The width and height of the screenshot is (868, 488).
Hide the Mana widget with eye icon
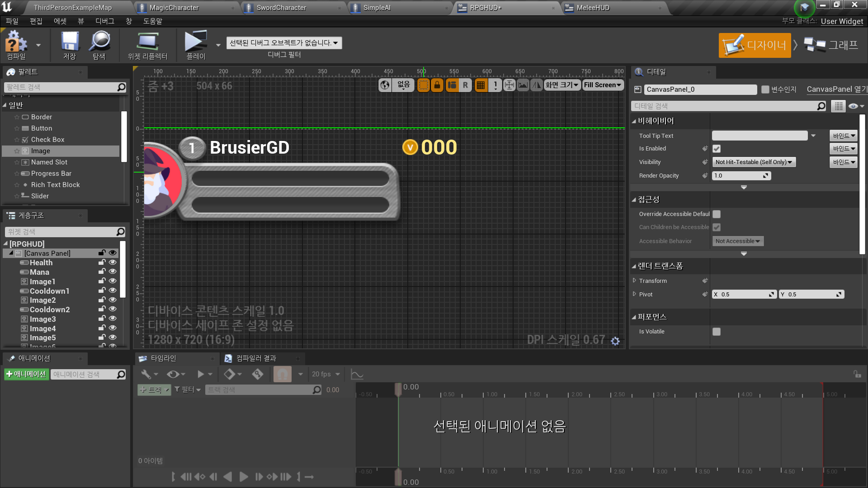113,272
